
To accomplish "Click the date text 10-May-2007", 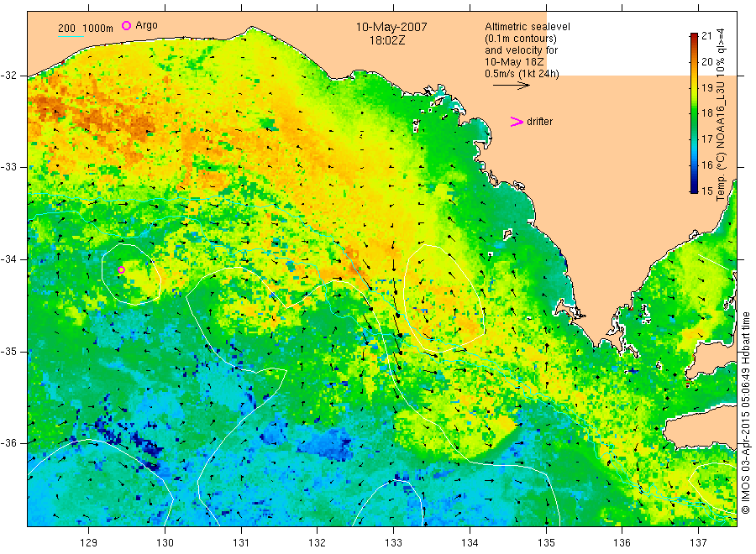I will click(391, 27).
